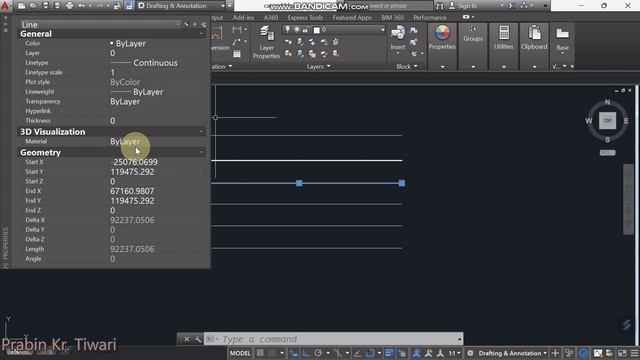Click the New drawing icon in quick access
This screenshot has width=640, height=360.
coord(21,6)
